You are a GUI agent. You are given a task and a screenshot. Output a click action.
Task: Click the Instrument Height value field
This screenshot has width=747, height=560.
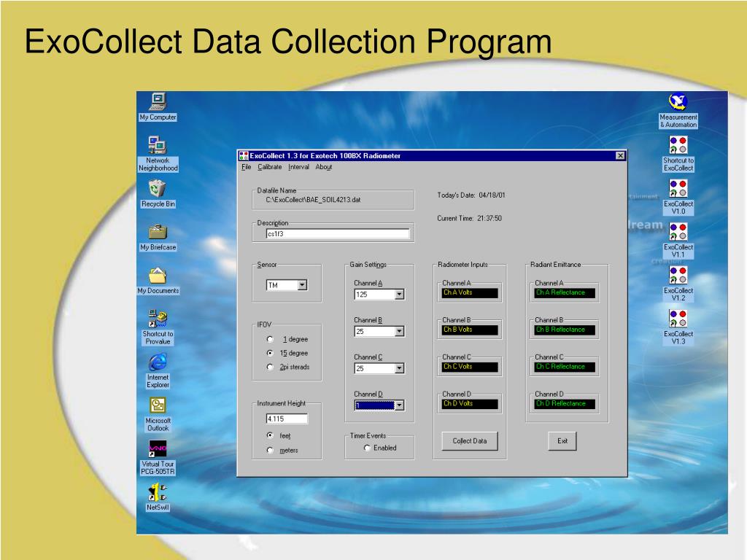click(287, 419)
